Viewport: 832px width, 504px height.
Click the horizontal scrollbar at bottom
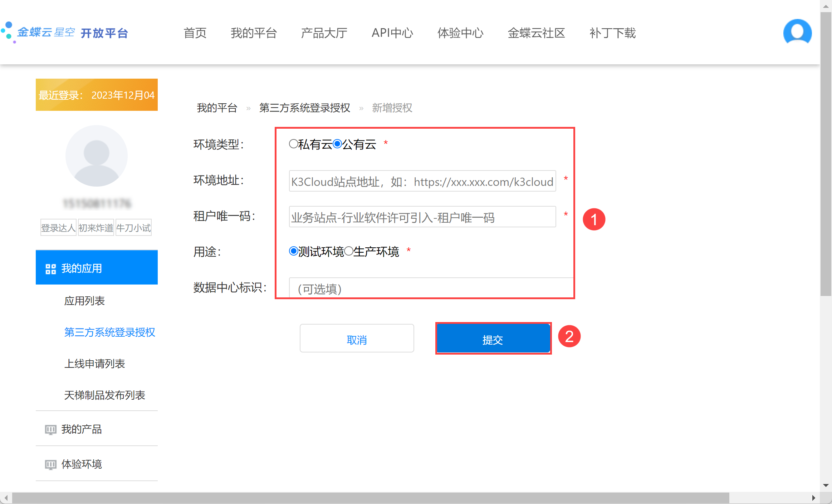coord(370,498)
